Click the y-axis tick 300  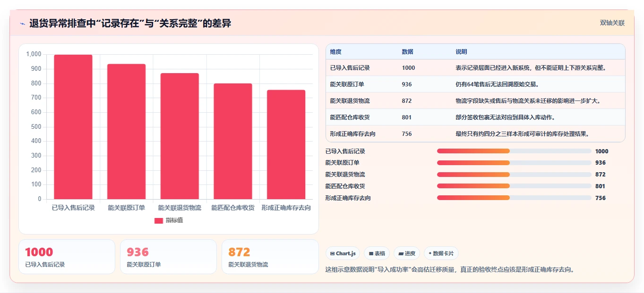pos(36,156)
